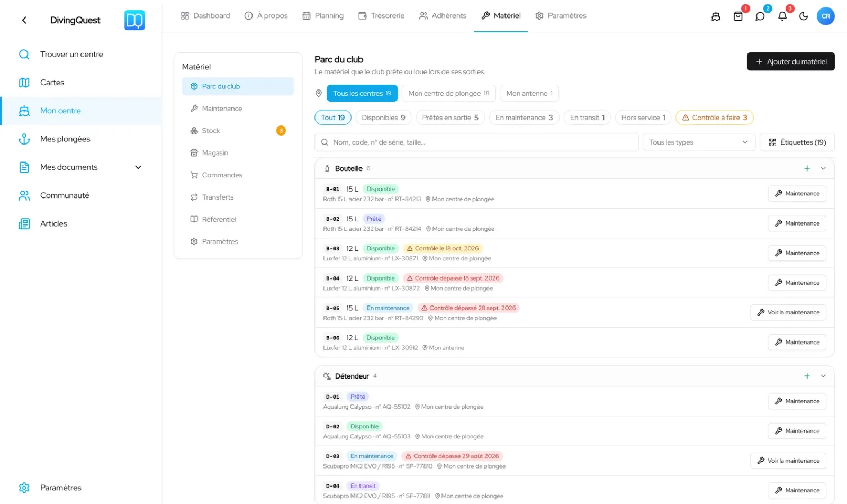The height and width of the screenshot is (504, 847).
Task: Expand the Mes documents chevron
Action: click(138, 167)
